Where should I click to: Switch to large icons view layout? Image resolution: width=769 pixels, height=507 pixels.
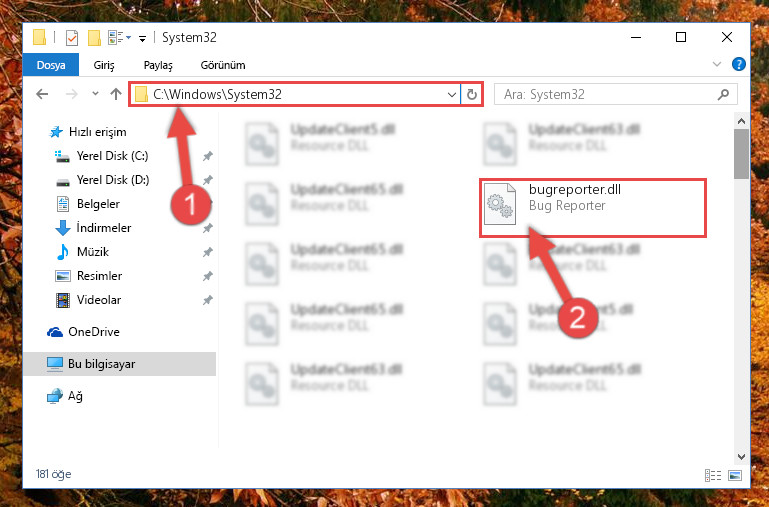[x=735, y=475]
